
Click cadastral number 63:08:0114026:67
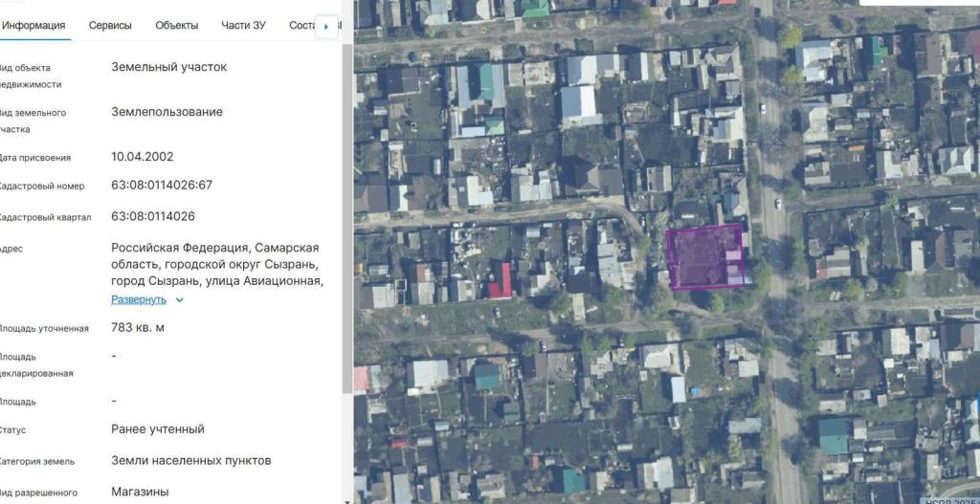pyautogui.click(x=162, y=186)
